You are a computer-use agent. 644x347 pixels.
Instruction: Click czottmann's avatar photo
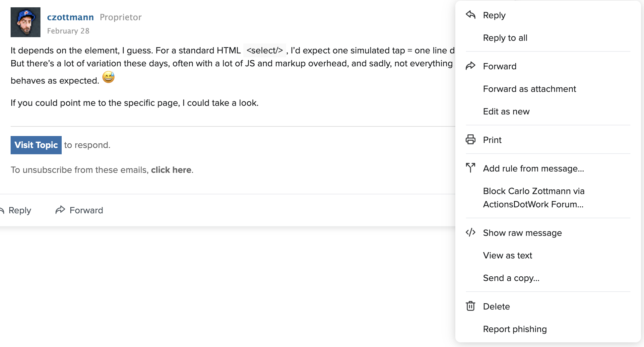coord(26,22)
